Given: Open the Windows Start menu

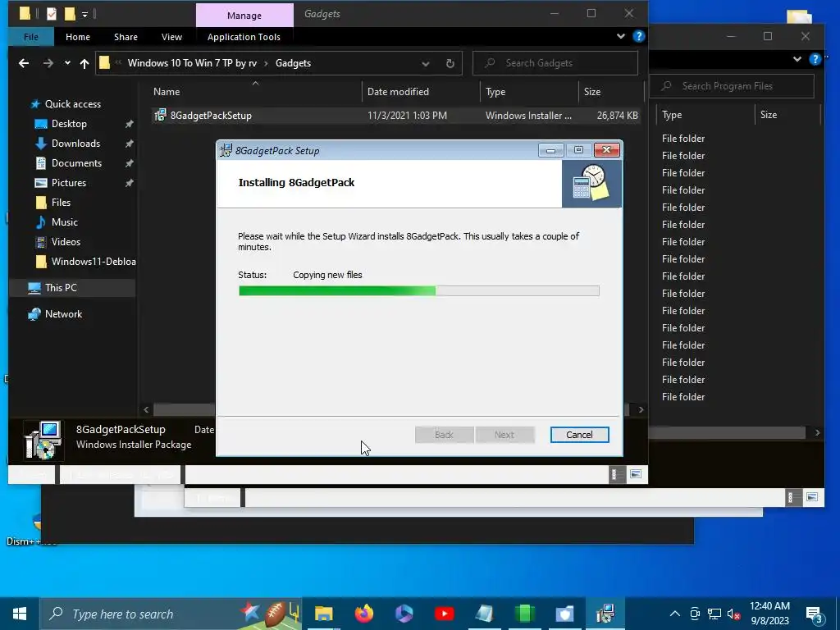Looking at the screenshot, I should pyautogui.click(x=20, y=614).
